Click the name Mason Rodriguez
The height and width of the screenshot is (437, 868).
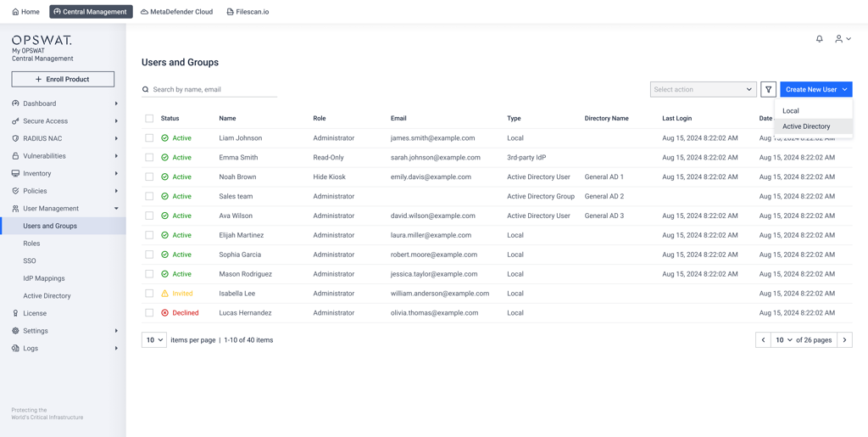[245, 274]
